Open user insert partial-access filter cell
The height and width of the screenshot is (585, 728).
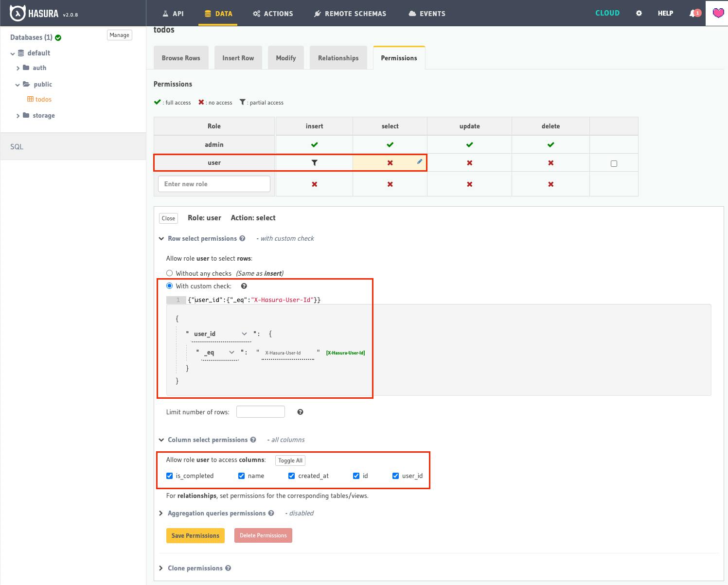(314, 163)
